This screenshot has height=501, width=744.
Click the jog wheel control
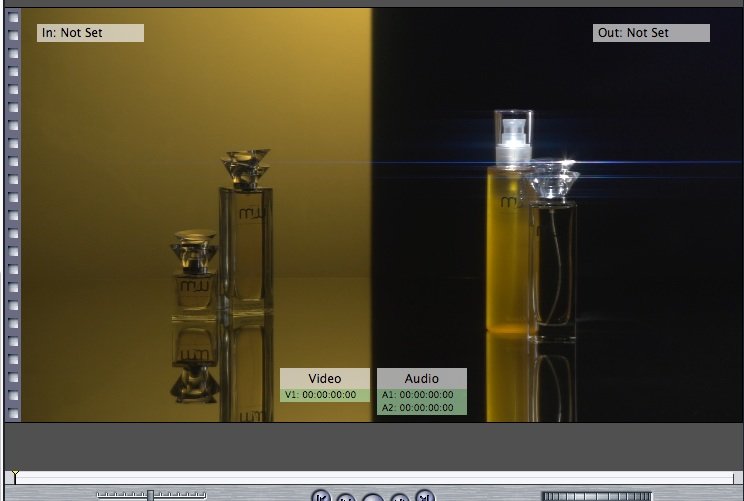[597, 496]
